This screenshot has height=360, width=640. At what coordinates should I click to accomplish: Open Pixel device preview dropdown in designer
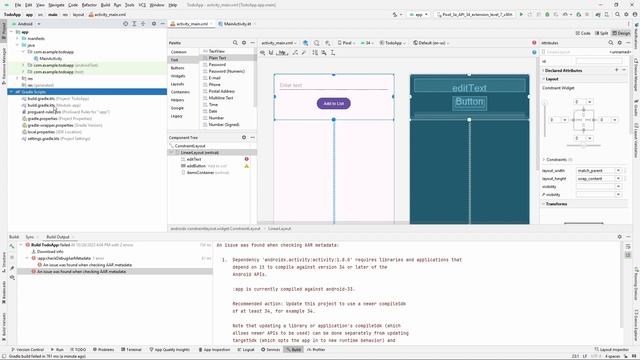point(346,42)
